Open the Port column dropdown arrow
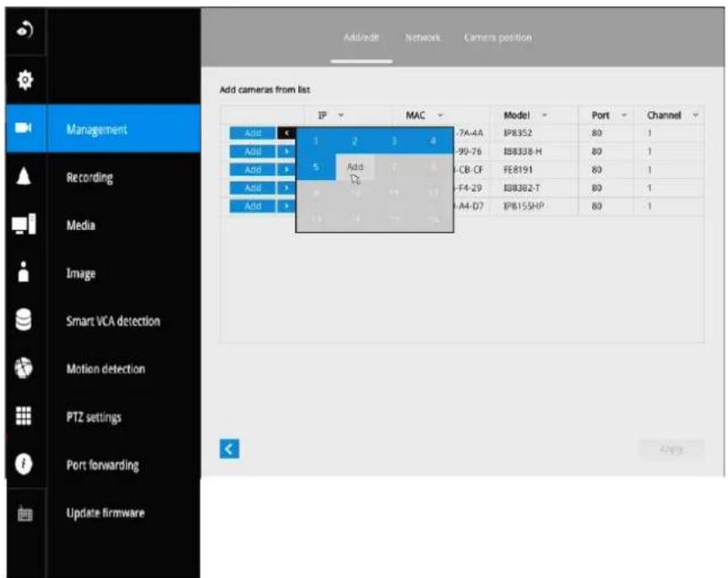This screenshot has width=728, height=578. coord(624,115)
